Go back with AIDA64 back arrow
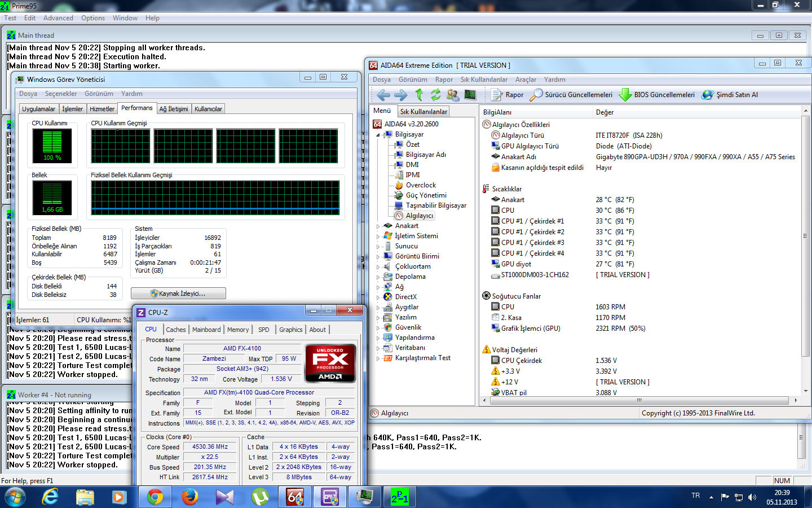Image resolution: width=812 pixels, height=508 pixels. (383, 95)
